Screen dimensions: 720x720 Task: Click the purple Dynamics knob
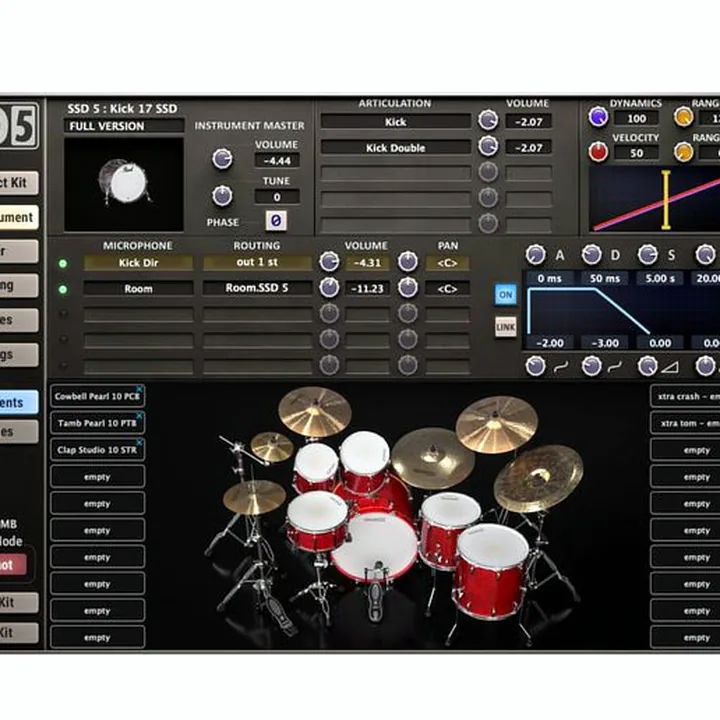[x=598, y=117]
